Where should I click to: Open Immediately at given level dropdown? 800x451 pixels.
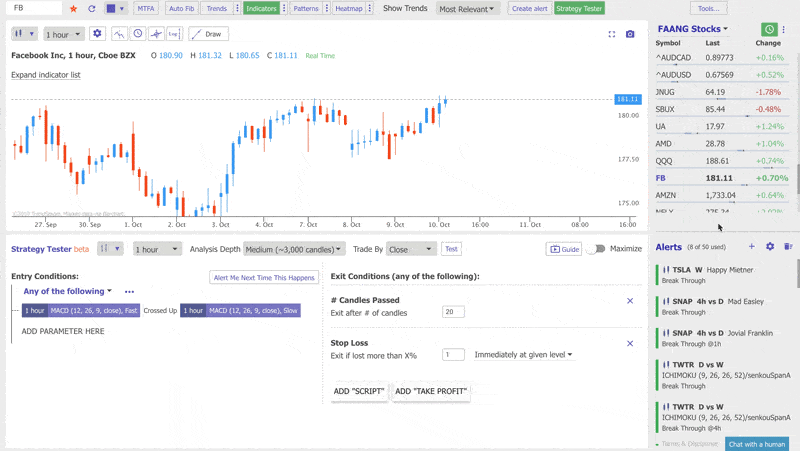pos(523,355)
